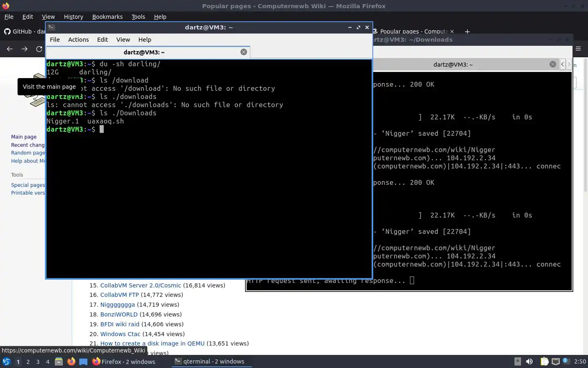Click the qterminal window icon in title bar
This screenshot has width=588, height=368.
(x=51, y=27)
